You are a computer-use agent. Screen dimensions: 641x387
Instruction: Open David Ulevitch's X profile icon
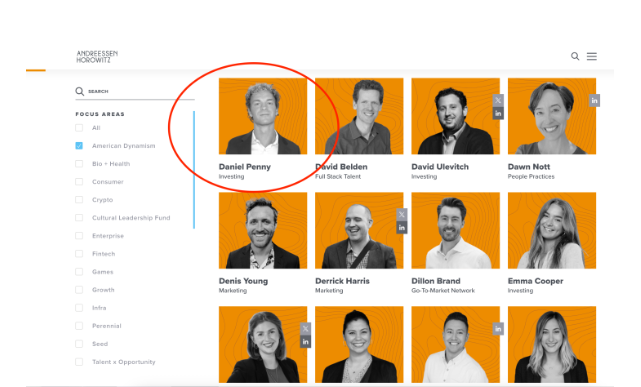coord(498,100)
